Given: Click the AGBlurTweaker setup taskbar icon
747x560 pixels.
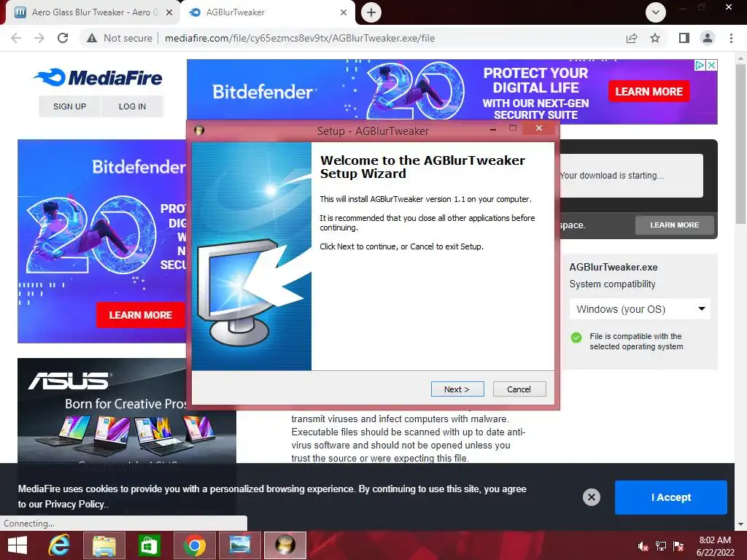Looking at the screenshot, I should (x=285, y=545).
